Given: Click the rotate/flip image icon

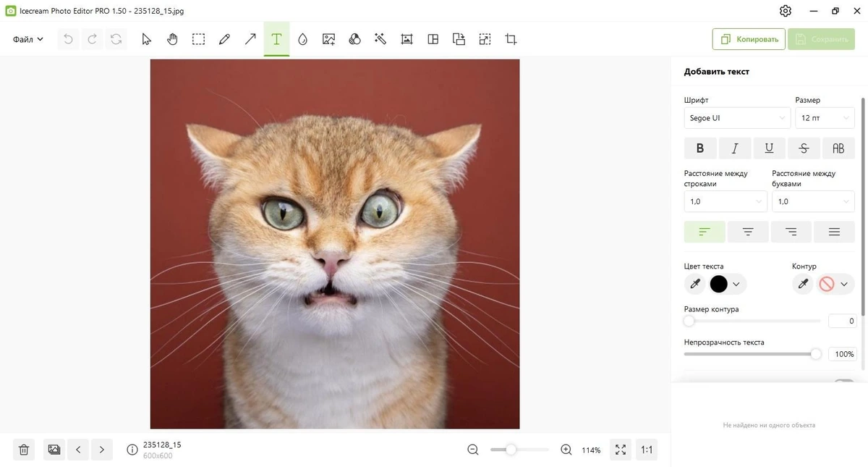Looking at the screenshot, I should pyautogui.click(x=459, y=39).
